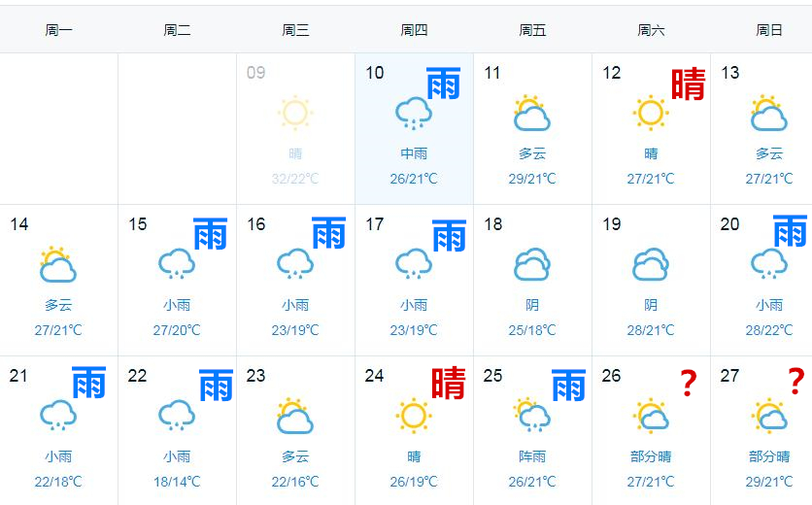Click the overcast icon on day 18
This screenshot has width=812, height=505.
pyautogui.click(x=532, y=264)
